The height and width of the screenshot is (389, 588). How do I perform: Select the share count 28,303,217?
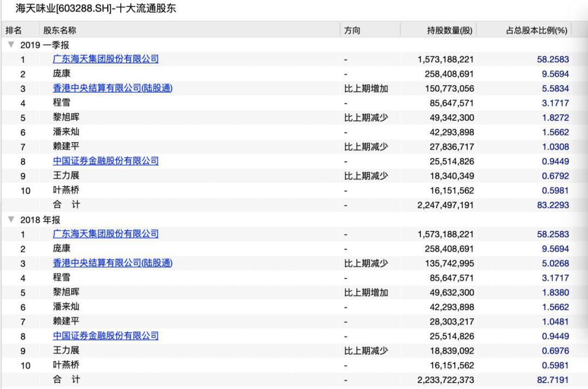[452, 321]
